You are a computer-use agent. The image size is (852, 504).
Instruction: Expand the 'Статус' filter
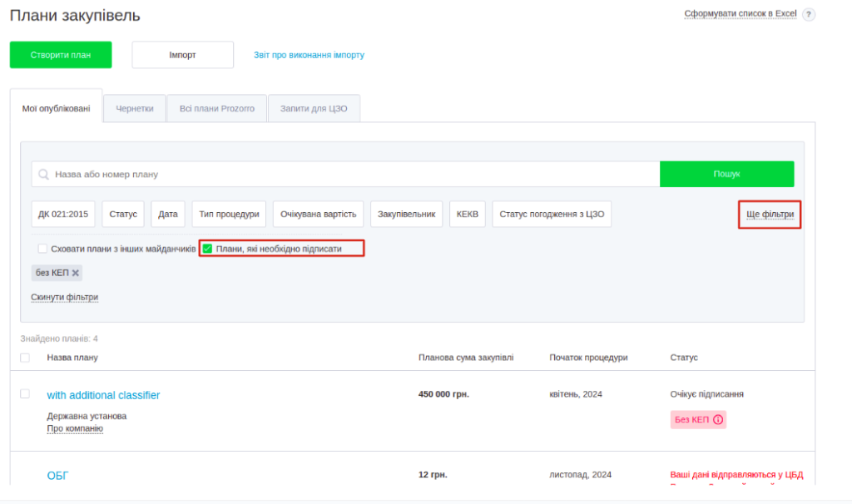coord(124,214)
